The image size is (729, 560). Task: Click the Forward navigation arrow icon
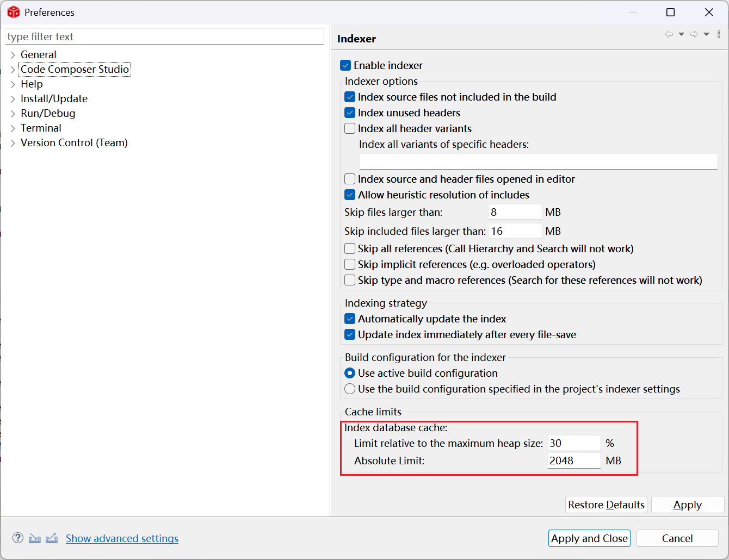[694, 34]
